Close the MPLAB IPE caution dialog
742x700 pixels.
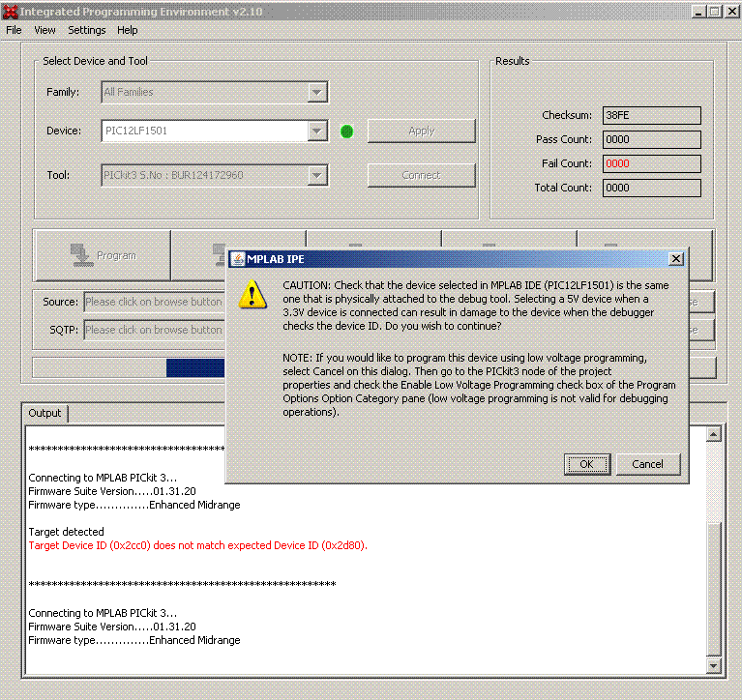click(x=676, y=259)
